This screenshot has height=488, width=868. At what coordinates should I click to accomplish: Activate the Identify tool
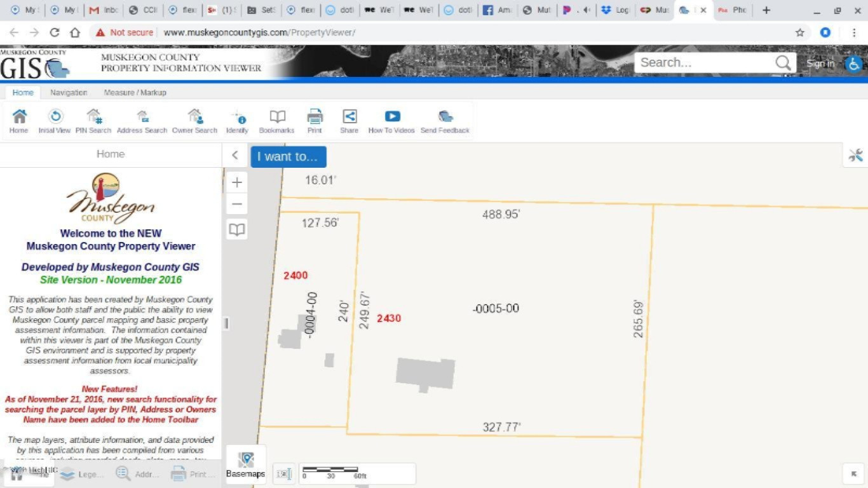click(x=237, y=121)
